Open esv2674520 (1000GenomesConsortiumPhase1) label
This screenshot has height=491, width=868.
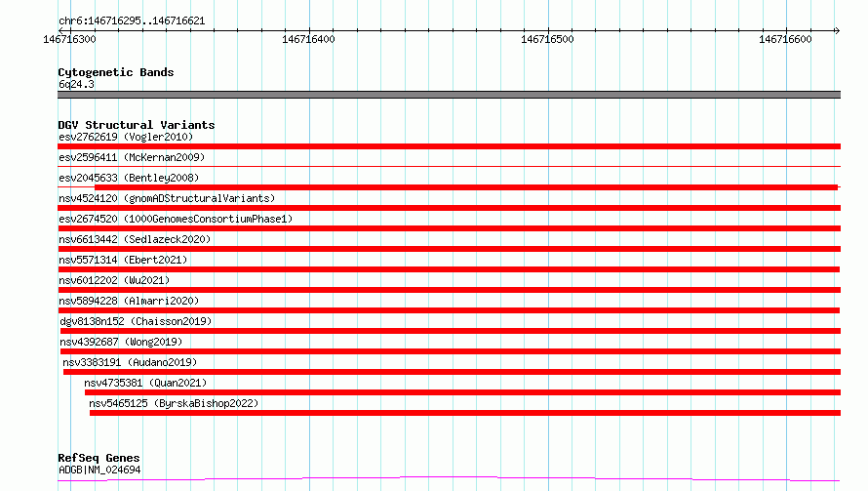tap(176, 219)
